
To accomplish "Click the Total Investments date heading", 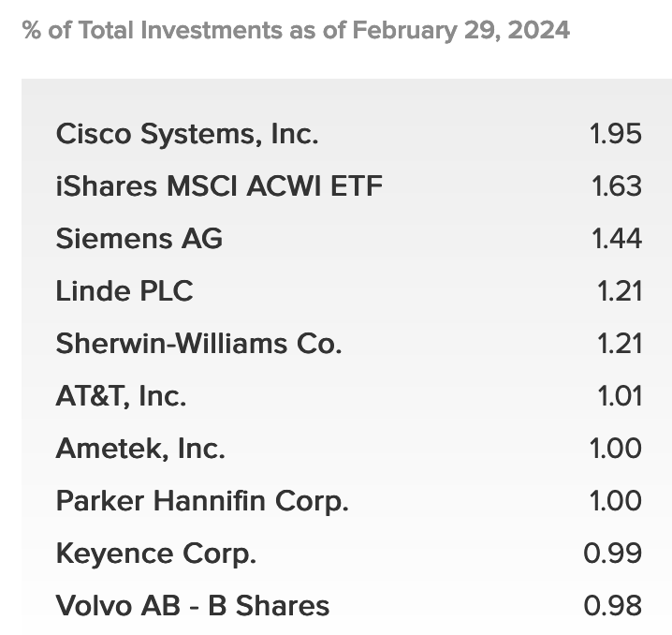I will point(296,31).
